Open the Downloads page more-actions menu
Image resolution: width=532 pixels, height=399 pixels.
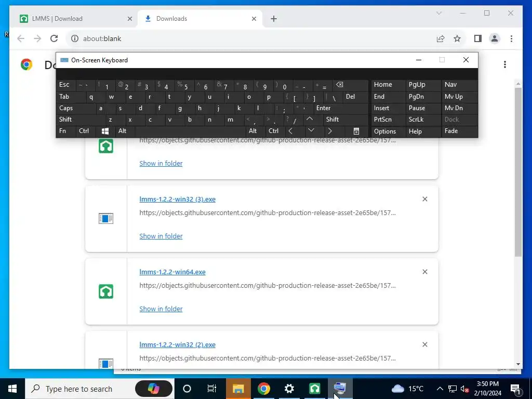pos(505,64)
